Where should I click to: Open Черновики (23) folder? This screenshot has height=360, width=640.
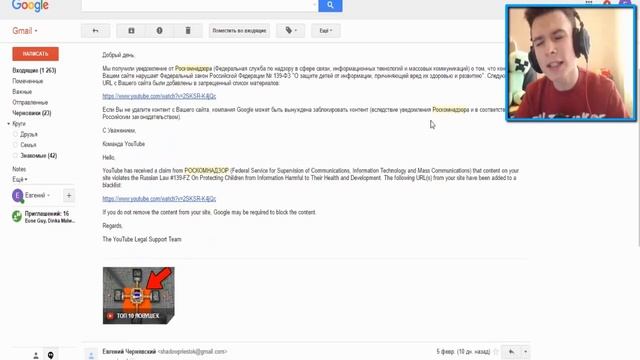pos(32,113)
